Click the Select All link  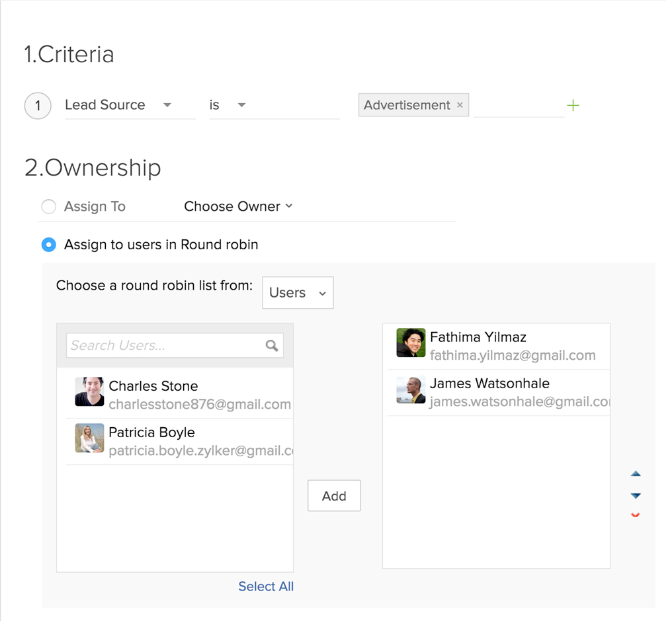[x=266, y=586]
